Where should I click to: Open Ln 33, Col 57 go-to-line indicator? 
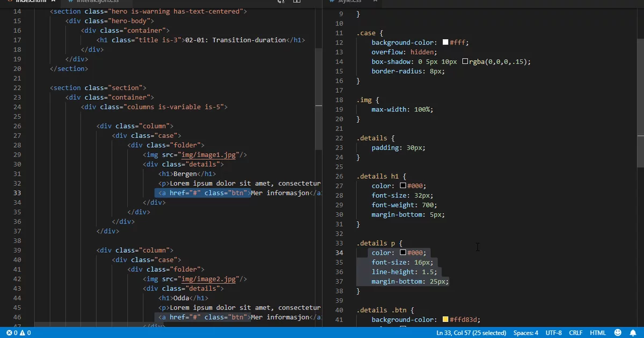(472, 333)
